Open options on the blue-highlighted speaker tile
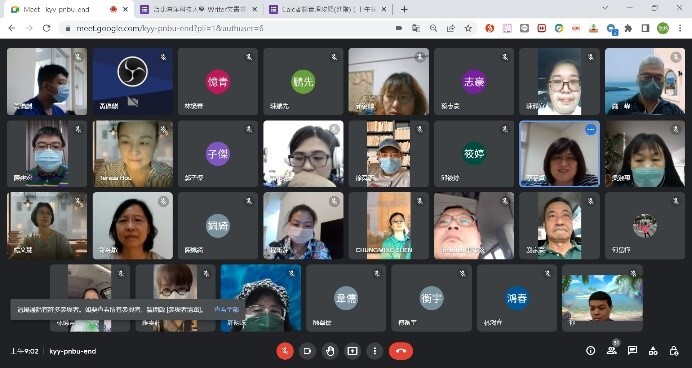 (590, 129)
